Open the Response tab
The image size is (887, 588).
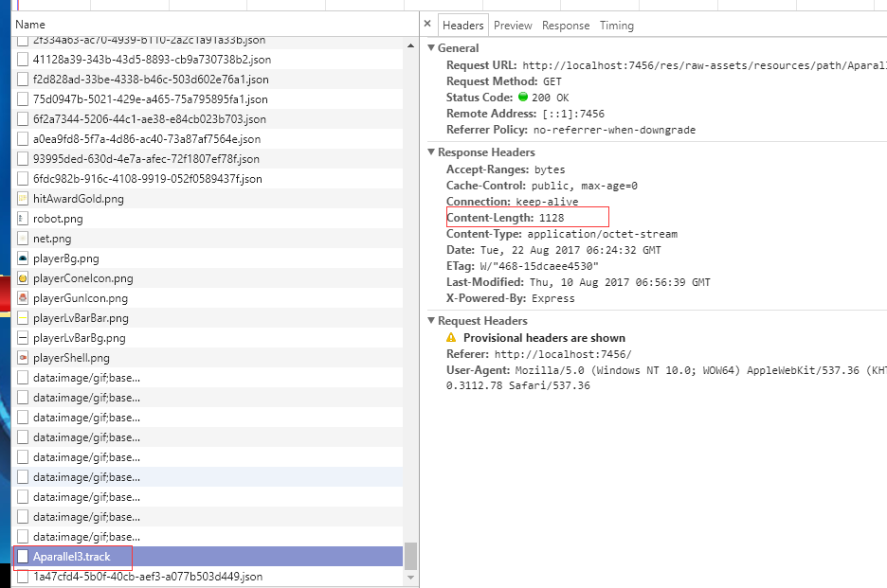566,26
